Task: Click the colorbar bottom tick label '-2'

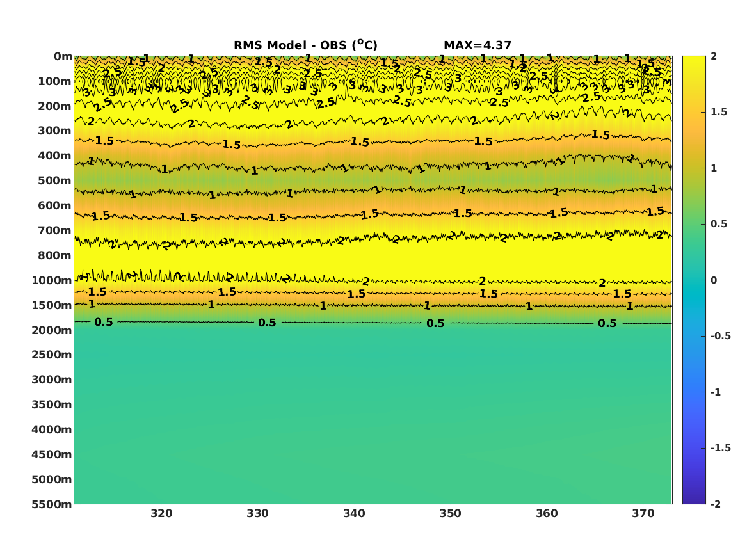Action: click(x=716, y=504)
